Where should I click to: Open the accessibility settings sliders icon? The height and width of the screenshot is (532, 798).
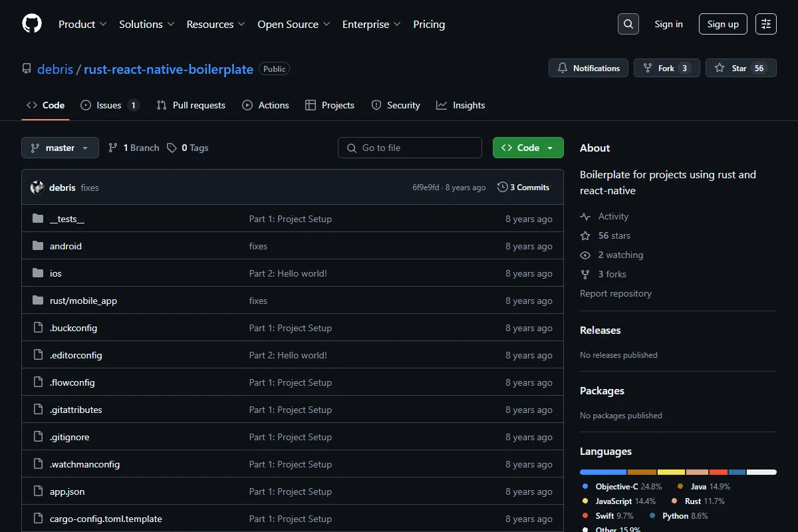[x=766, y=24]
